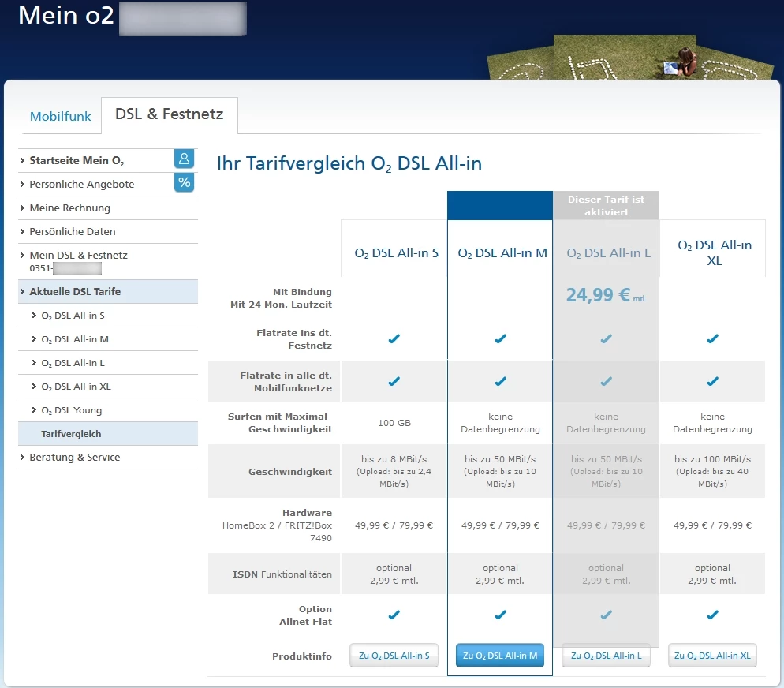The height and width of the screenshot is (688, 784).
Task: Open sidebar item O2 DSL All-in M
Action: [x=74, y=339]
